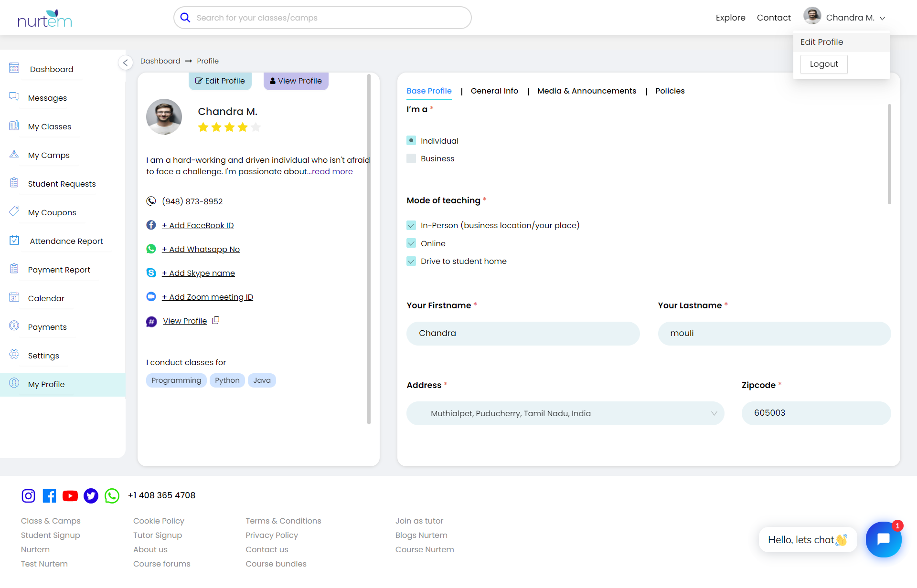Select the Business option under I'm a
Screen dimensions: 917x588
[x=411, y=158]
